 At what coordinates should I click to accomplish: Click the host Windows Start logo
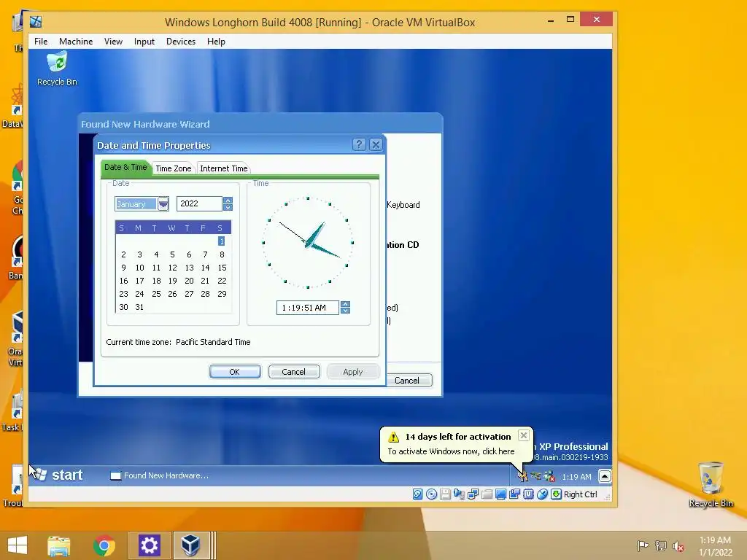(x=18, y=545)
